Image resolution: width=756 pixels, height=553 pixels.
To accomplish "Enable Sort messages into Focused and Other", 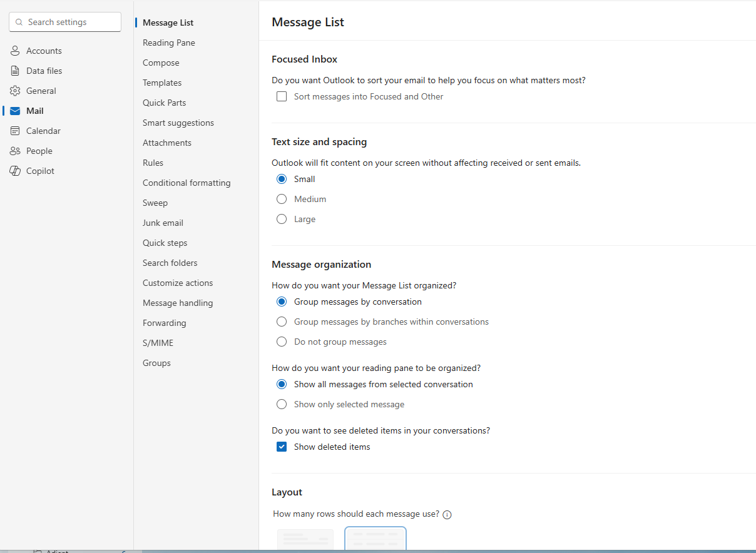I will 282,96.
